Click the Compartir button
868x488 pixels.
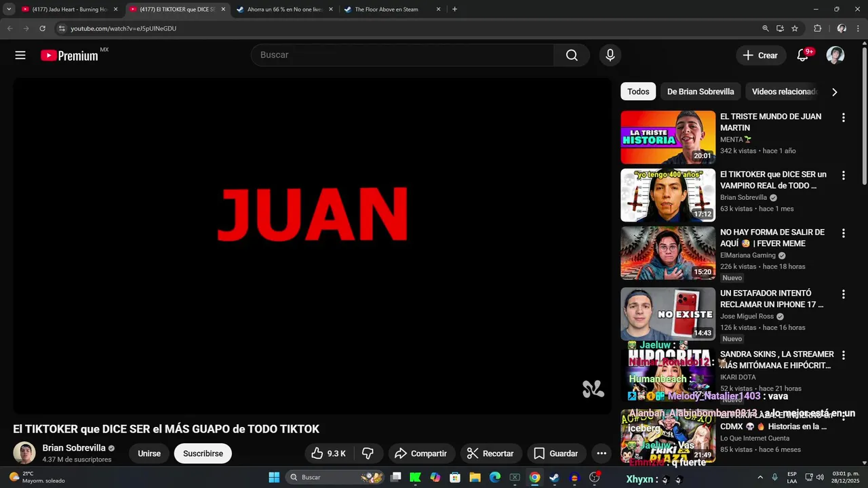420,453
